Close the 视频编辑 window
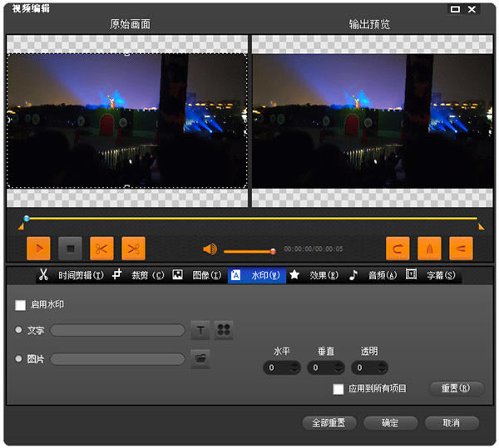 tap(472, 9)
